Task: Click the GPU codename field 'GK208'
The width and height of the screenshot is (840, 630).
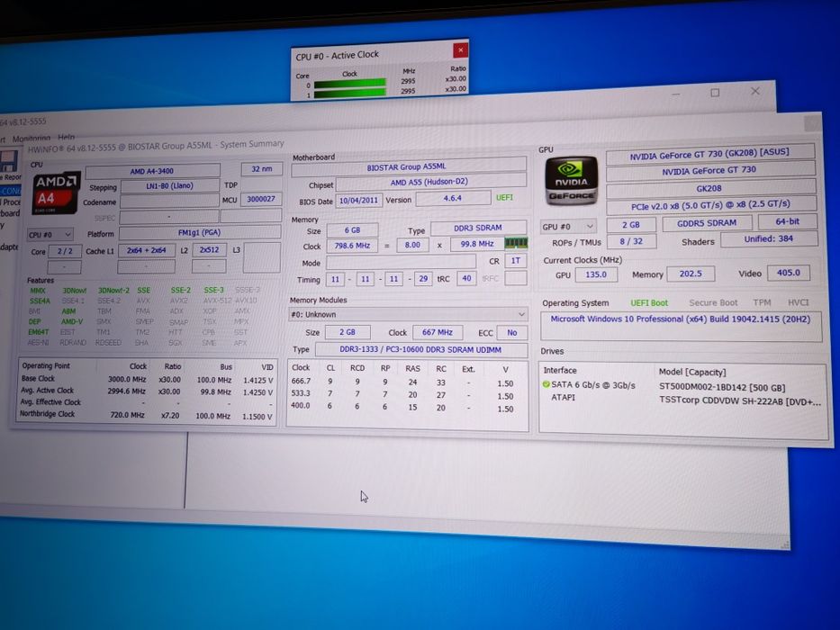Action: pos(709,188)
